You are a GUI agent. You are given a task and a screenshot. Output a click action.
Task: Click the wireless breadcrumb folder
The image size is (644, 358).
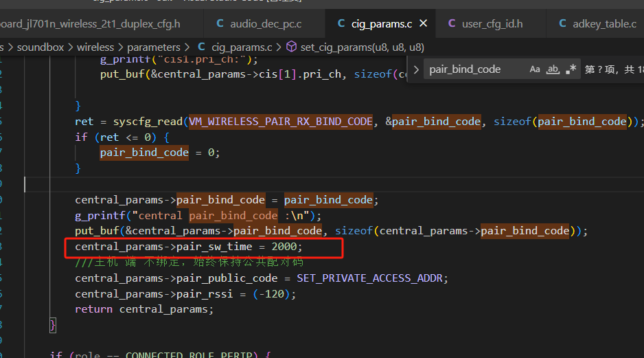coord(95,47)
